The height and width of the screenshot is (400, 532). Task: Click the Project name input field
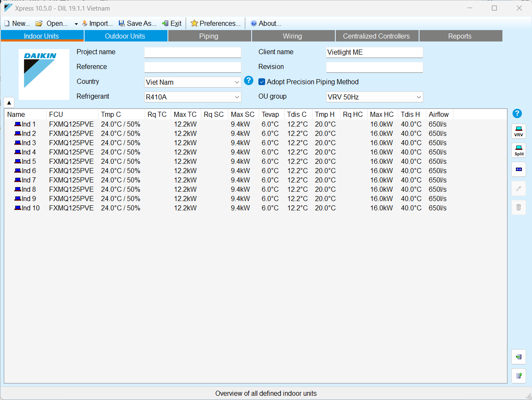pos(193,52)
